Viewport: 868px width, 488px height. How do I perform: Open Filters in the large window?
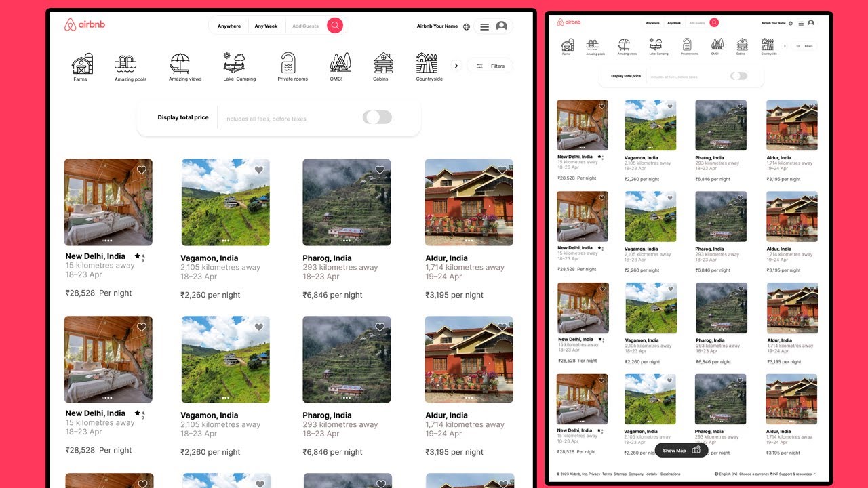point(490,66)
